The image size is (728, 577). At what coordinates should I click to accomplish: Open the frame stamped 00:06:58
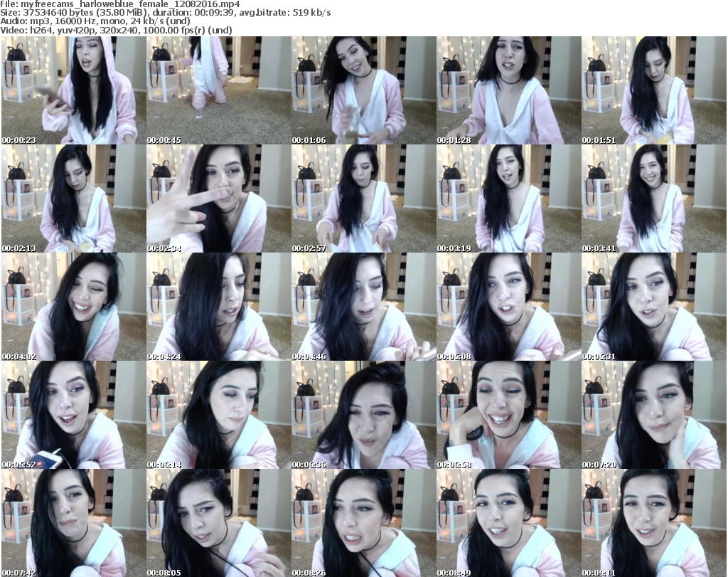tap(509, 415)
